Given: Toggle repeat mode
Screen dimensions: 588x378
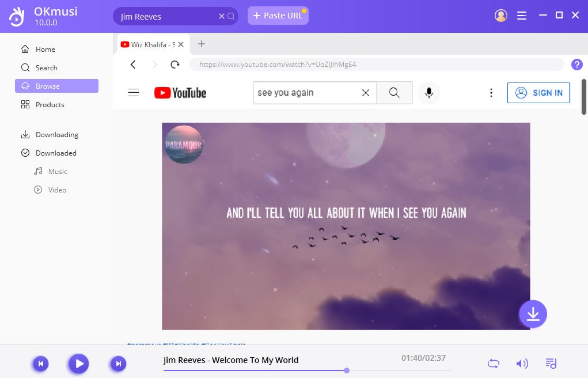Looking at the screenshot, I should tap(493, 364).
